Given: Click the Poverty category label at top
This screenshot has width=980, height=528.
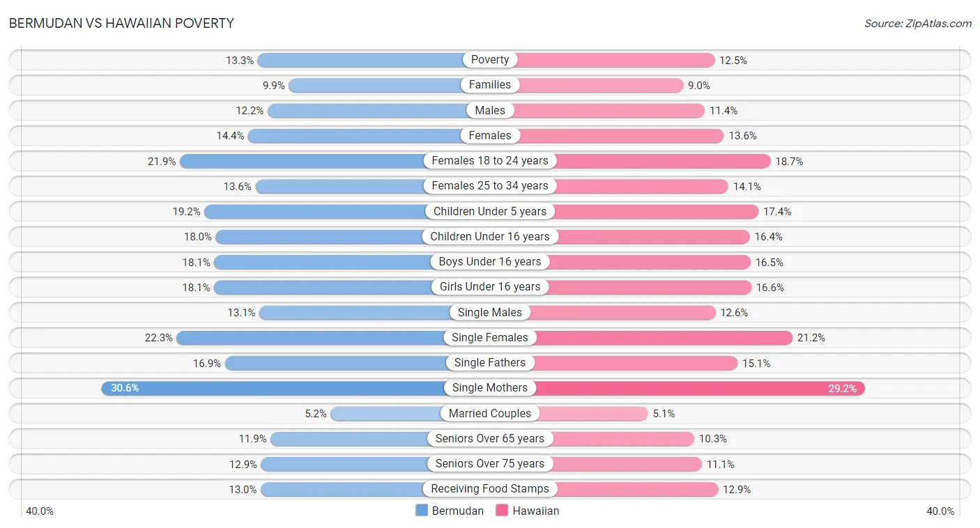Looking at the screenshot, I should click(490, 59).
